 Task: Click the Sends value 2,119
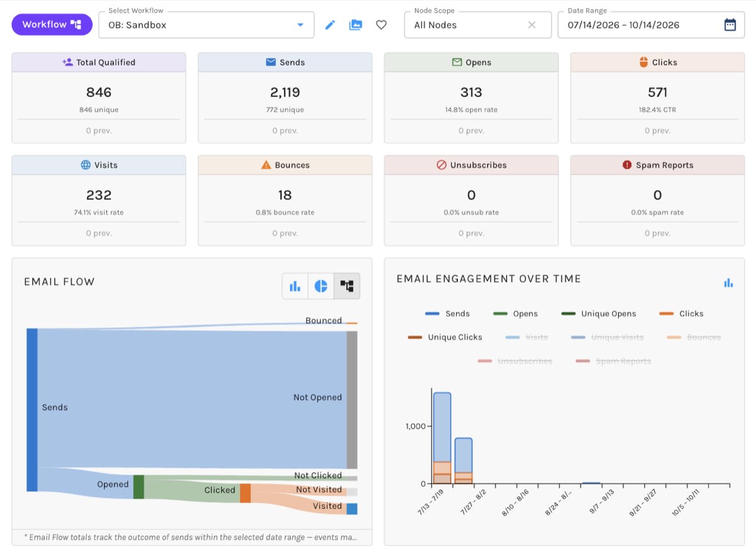(x=285, y=93)
